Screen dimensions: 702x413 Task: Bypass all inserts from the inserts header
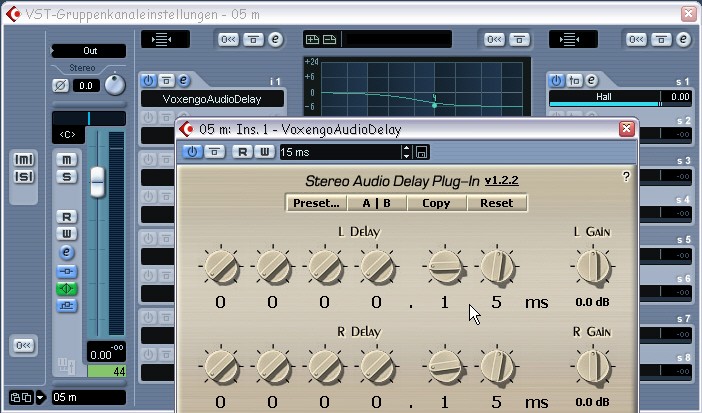(x=253, y=40)
